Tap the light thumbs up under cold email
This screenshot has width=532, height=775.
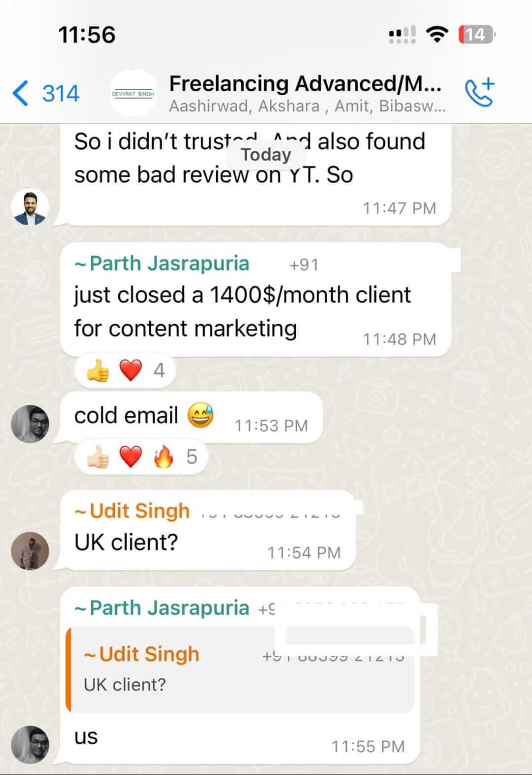tap(98, 457)
